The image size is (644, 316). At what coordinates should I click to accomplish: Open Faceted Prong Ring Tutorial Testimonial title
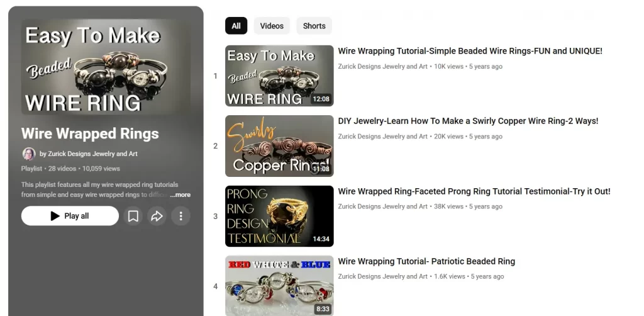[x=474, y=191]
